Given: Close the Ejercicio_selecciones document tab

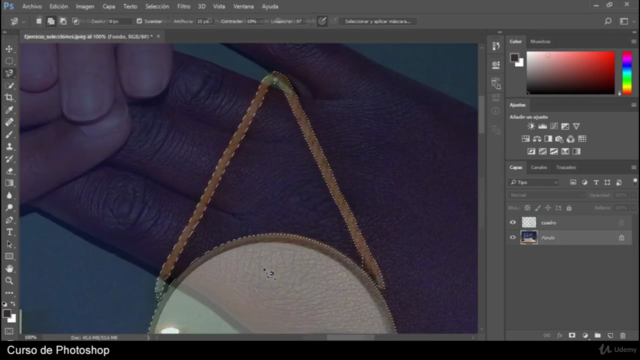Looking at the screenshot, I should 158,36.
